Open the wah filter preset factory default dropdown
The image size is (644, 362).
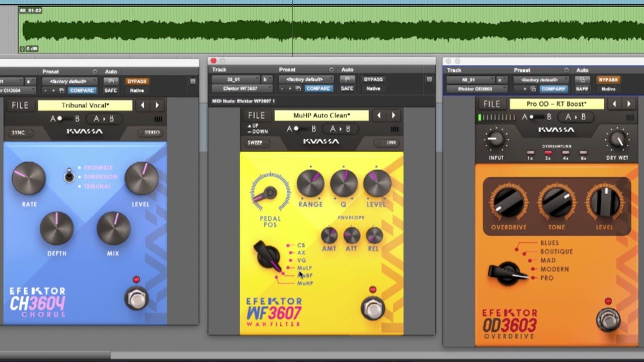pos(306,79)
